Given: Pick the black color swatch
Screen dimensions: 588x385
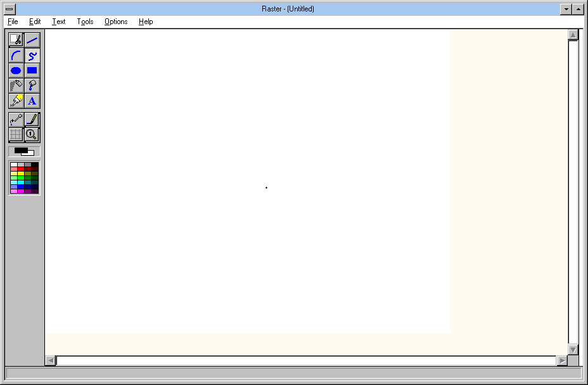Looking at the screenshot, I should (35, 165).
